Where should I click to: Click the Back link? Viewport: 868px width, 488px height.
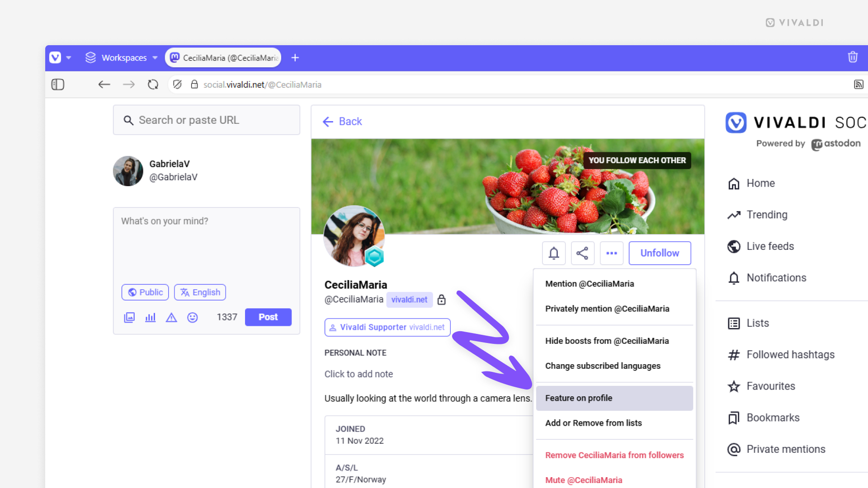click(342, 122)
